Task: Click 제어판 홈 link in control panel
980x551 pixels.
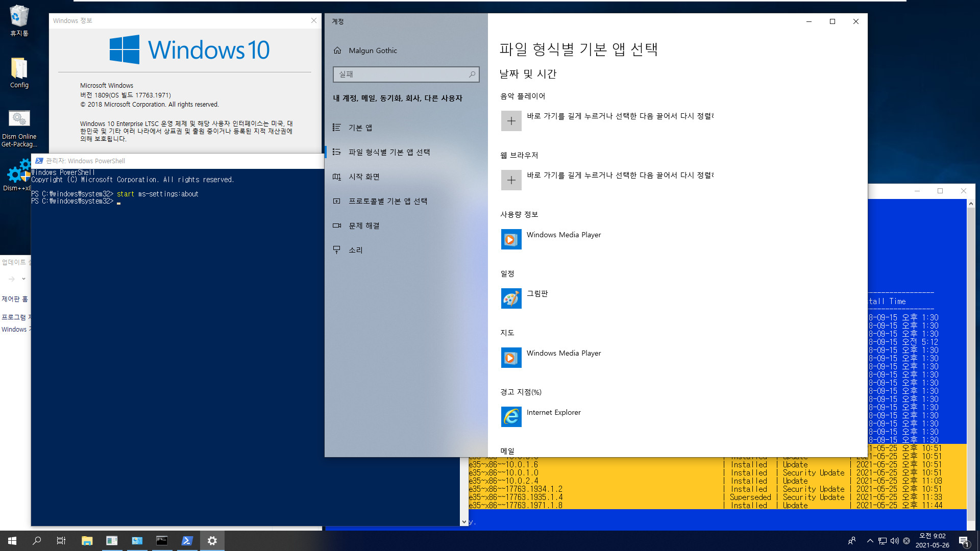Action: coord(15,299)
